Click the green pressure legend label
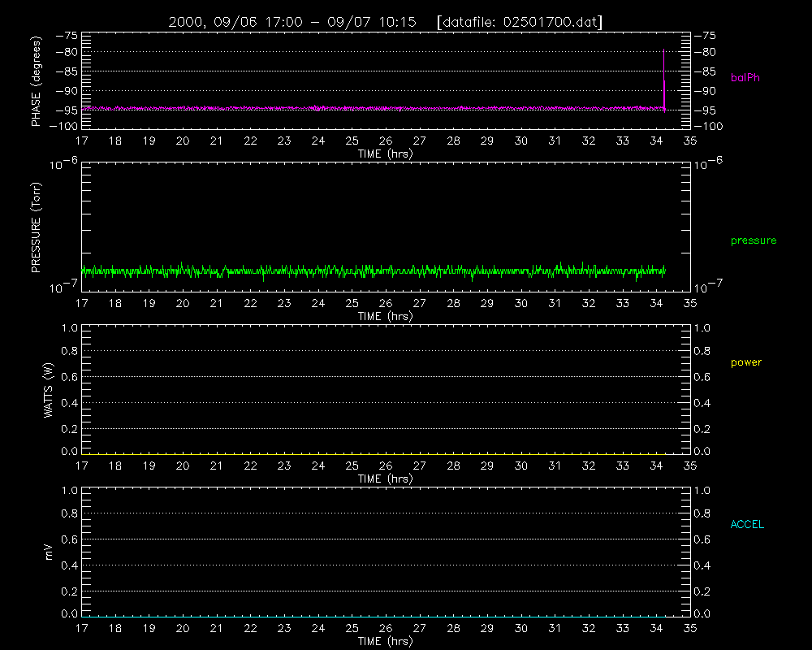The height and width of the screenshot is (650, 812). [754, 240]
